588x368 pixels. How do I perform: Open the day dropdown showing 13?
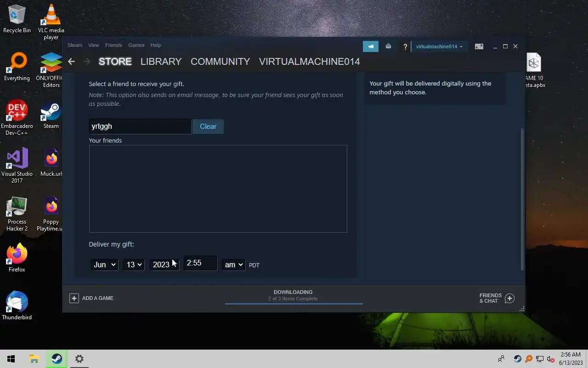pos(134,264)
